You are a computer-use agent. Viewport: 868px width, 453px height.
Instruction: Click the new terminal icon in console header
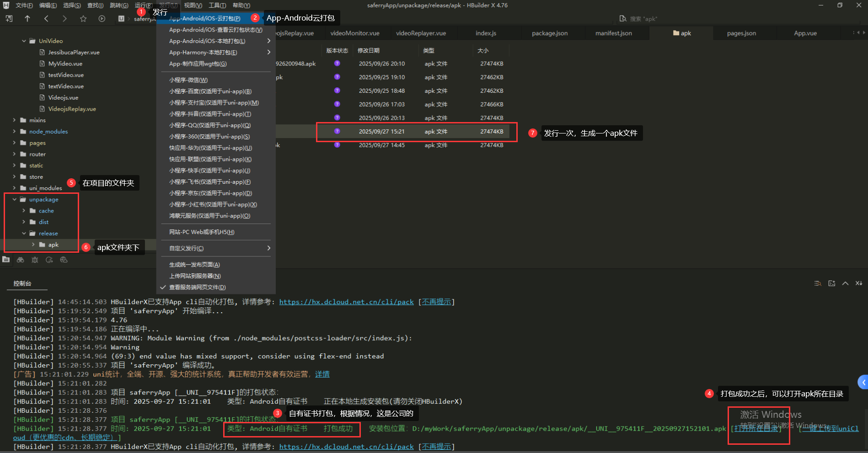831,283
